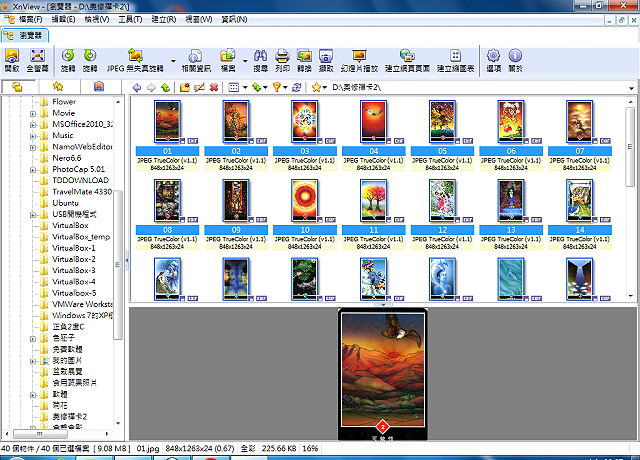Expand the Movie folder node
Screen dimensions: 640x460
click(x=33, y=113)
